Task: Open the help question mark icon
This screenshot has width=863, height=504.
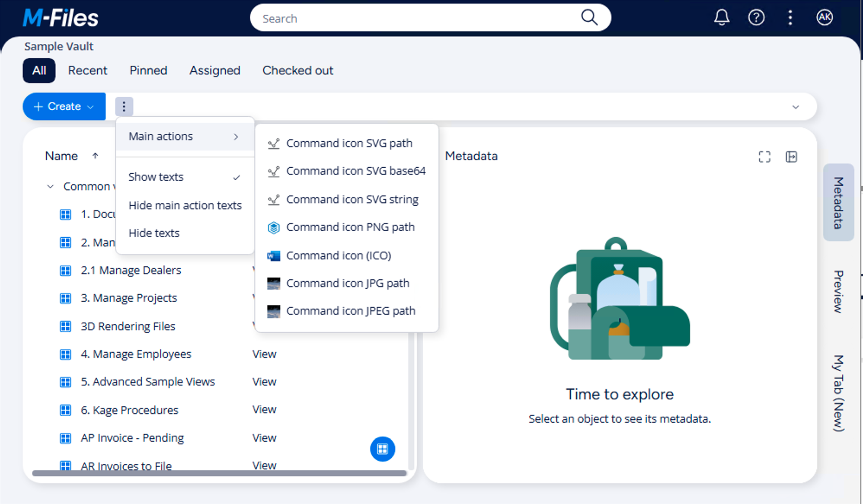Action: pos(756,18)
